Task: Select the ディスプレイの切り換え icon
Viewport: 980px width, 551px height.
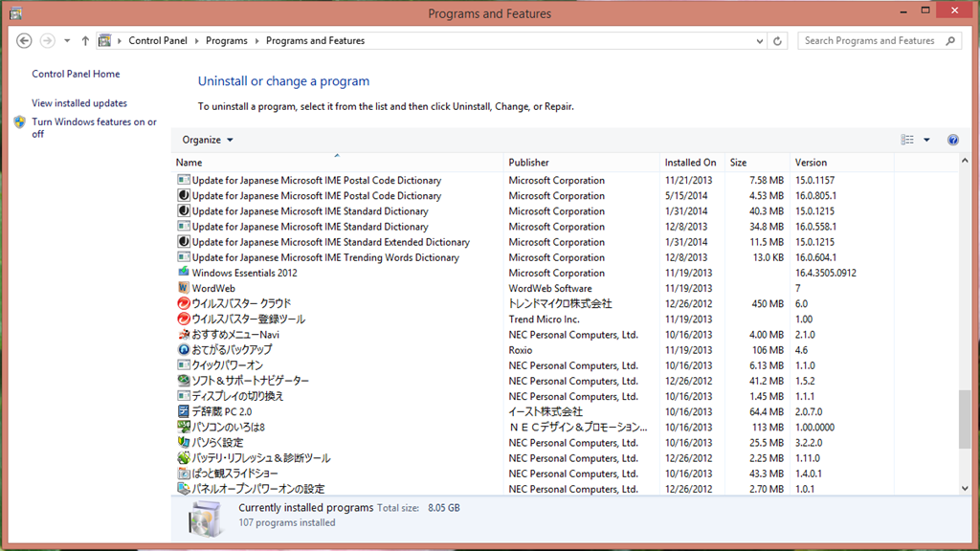Action: pos(183,396)
